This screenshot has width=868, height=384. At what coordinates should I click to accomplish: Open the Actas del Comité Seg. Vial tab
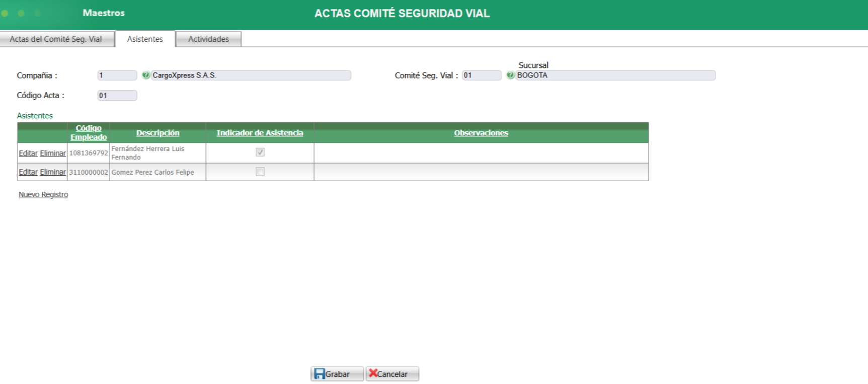click(56, 39)
